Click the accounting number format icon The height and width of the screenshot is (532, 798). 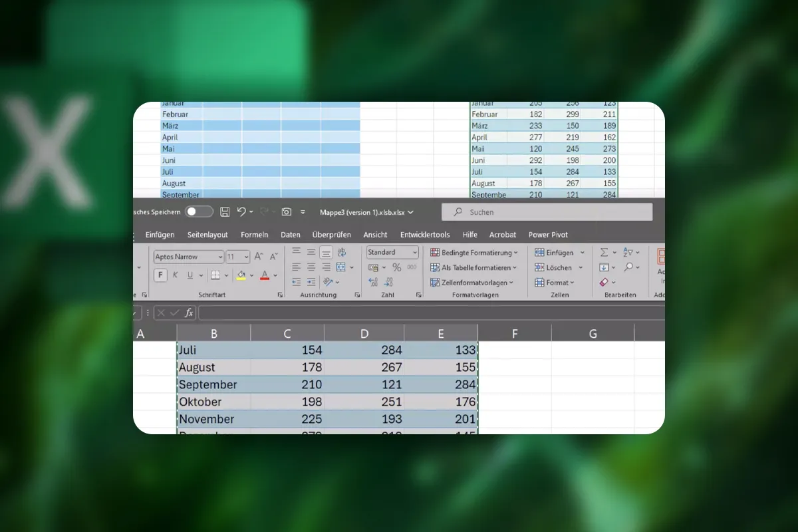pyautogui.click(x=373, y=267)
